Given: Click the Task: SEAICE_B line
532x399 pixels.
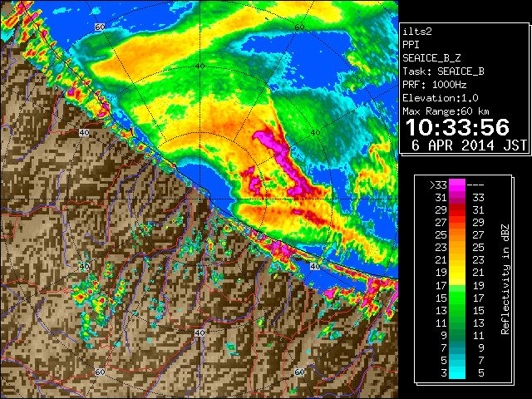Looking at the screenshot, I should tap(443, 71).
